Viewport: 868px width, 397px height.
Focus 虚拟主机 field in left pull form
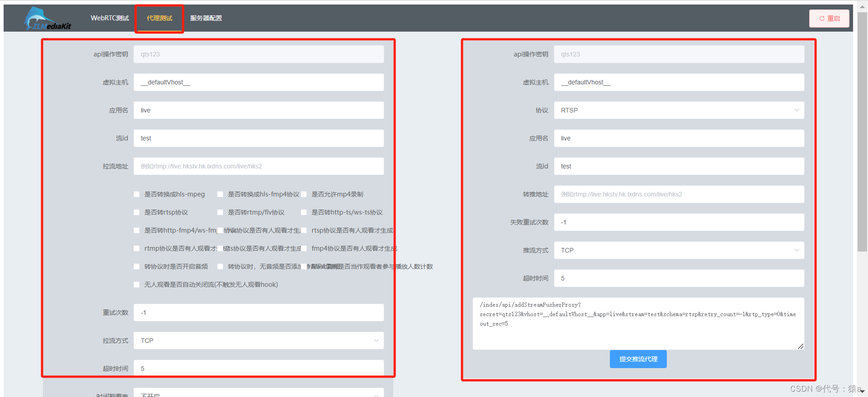click(259, 82)
